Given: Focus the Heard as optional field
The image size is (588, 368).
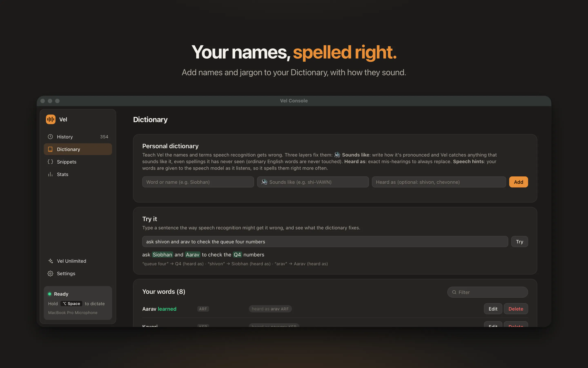Looking at the screenshot, I should (x=439, y=182).
